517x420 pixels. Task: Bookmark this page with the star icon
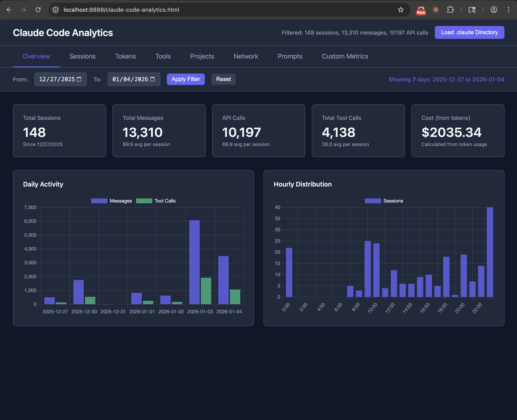pyautogui.click(x=401, y=10)
